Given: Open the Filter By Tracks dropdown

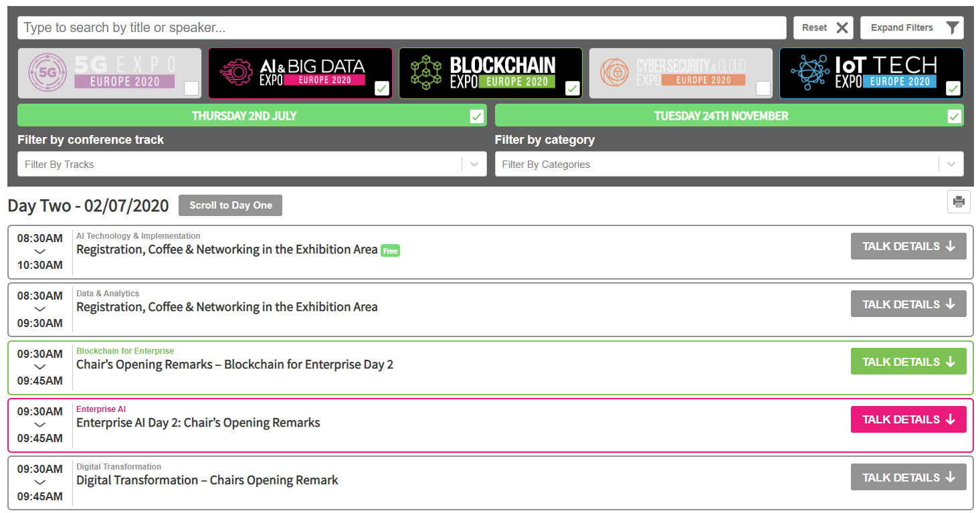Looking at the screenshot, I should tap(252, 164).
